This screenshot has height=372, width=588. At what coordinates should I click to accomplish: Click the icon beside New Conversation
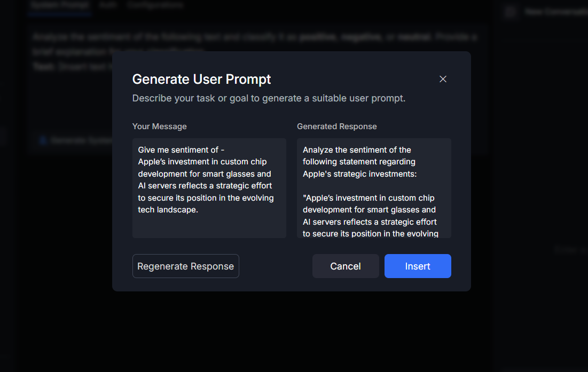coord(511,12)
